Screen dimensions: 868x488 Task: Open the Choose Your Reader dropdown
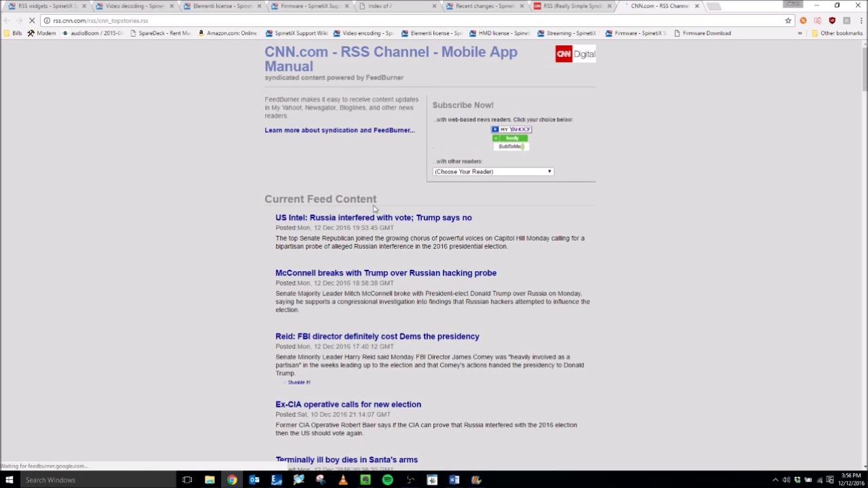point(493,171)
